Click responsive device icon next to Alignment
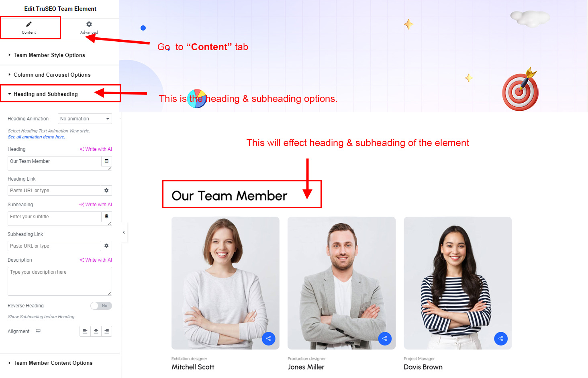 [x=38, y=331]
